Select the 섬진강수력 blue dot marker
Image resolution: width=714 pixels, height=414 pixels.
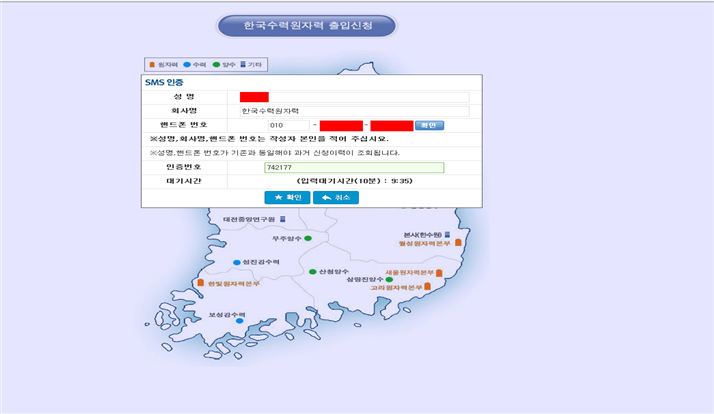pyautogui.click(x=237, y=263)
